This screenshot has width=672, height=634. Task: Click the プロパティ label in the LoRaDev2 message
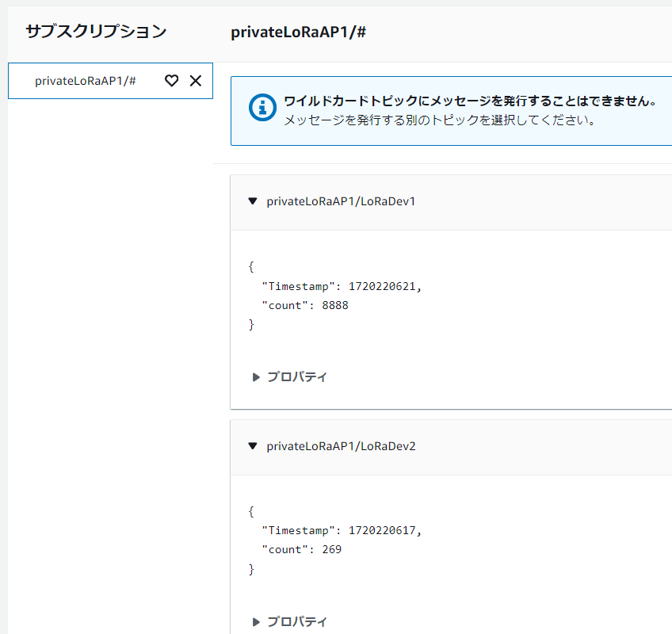point(297,622)
